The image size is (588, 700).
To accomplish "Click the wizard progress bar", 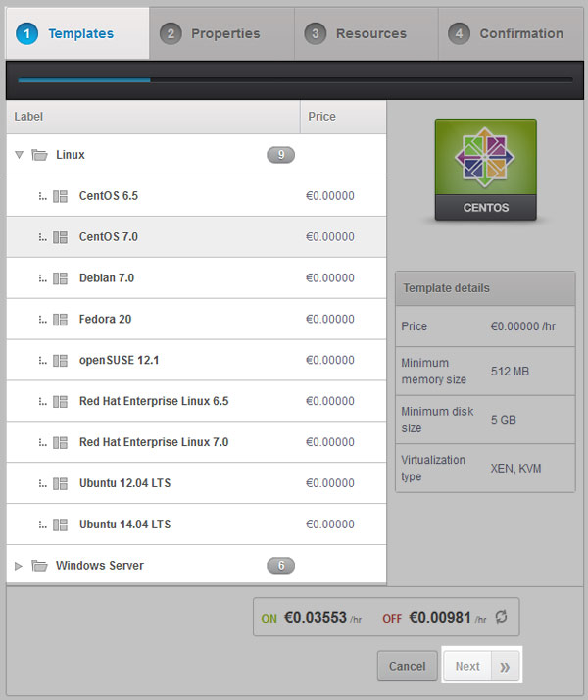I will pyautogui.click(x=295, y=80).
